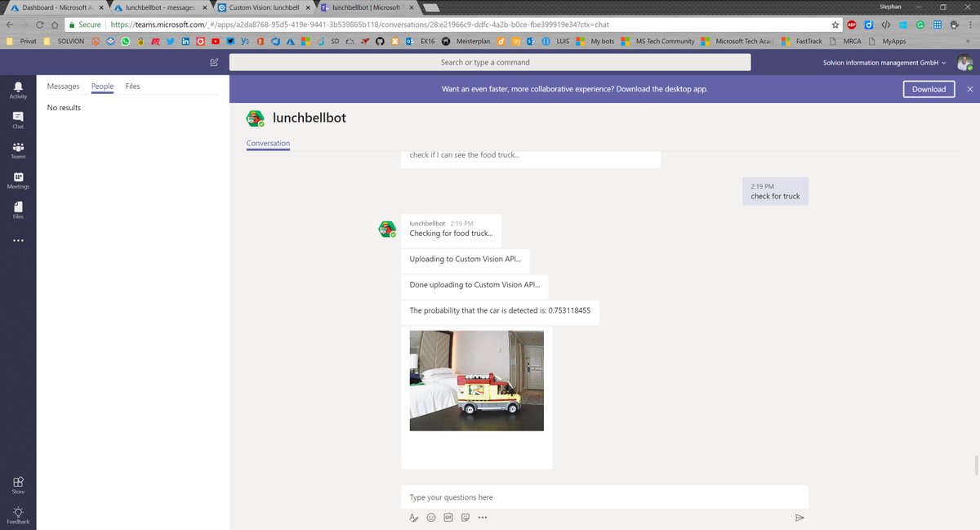Image resolution: width=980 pixels, height=530 pixels.
Task: Bookmark this page with the star icon
Action: 835,24
